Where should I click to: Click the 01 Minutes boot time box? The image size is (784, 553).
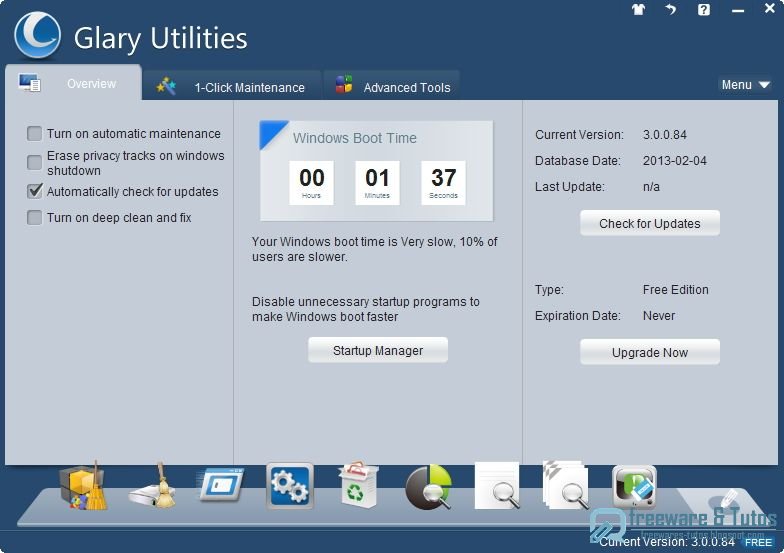click(x=377, y=182)
